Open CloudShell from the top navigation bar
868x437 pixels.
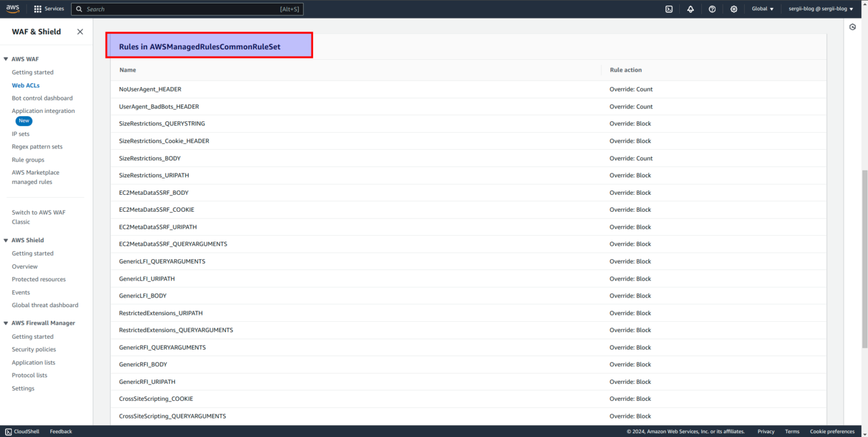[x=669, y=8]
